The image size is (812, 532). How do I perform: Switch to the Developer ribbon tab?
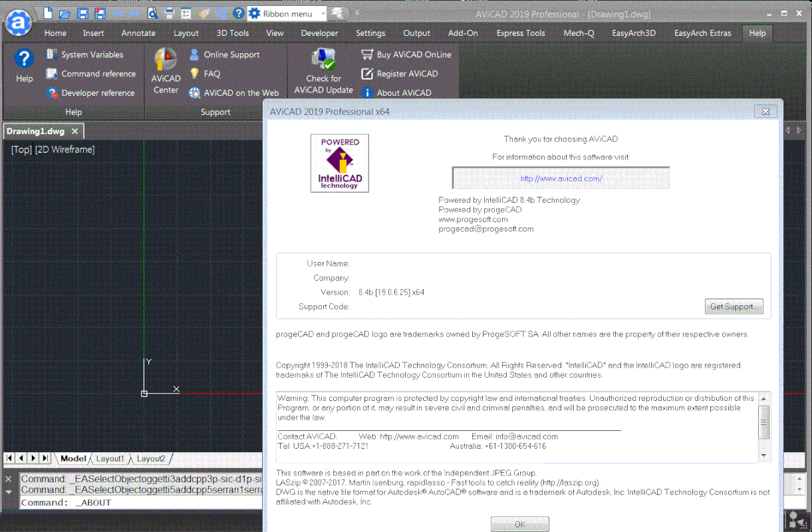point(320,33)
